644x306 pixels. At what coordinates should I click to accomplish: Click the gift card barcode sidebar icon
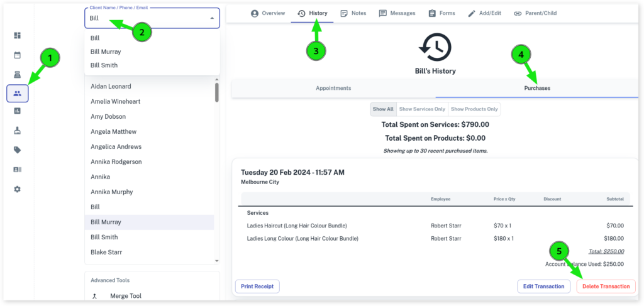point(18,170)
